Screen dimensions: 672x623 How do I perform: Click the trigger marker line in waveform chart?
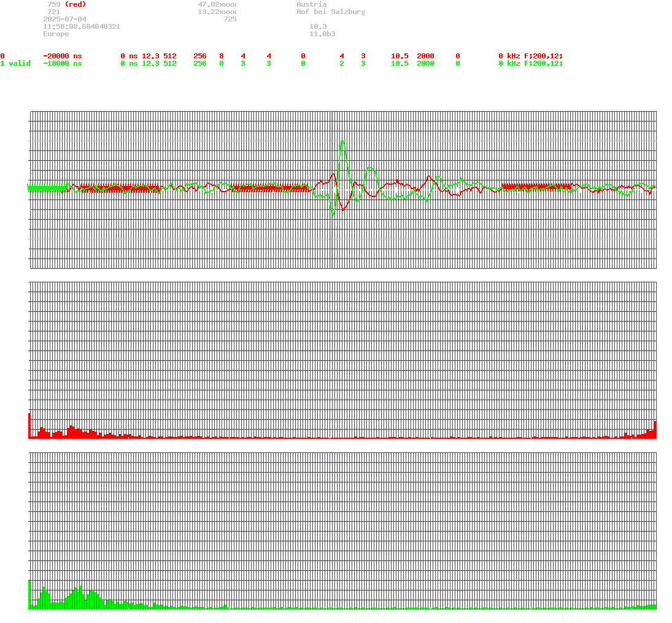pos(331,190)
